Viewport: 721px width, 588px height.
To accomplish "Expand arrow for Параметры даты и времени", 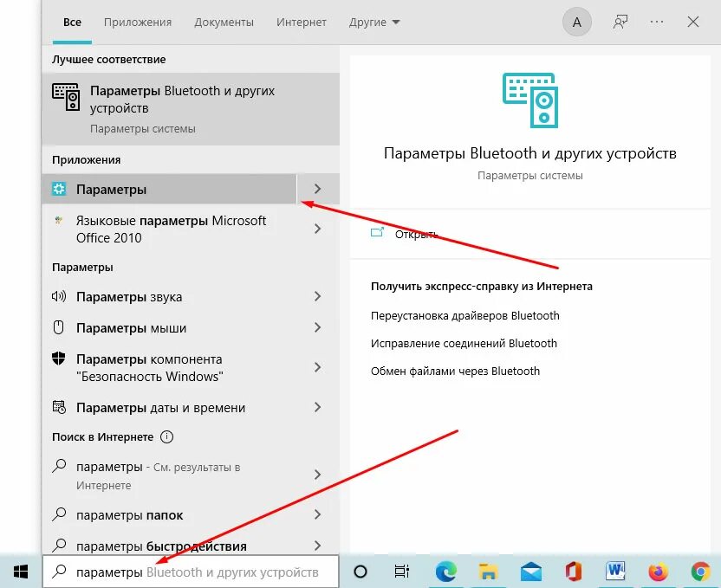I will click(x=318, y=407).
